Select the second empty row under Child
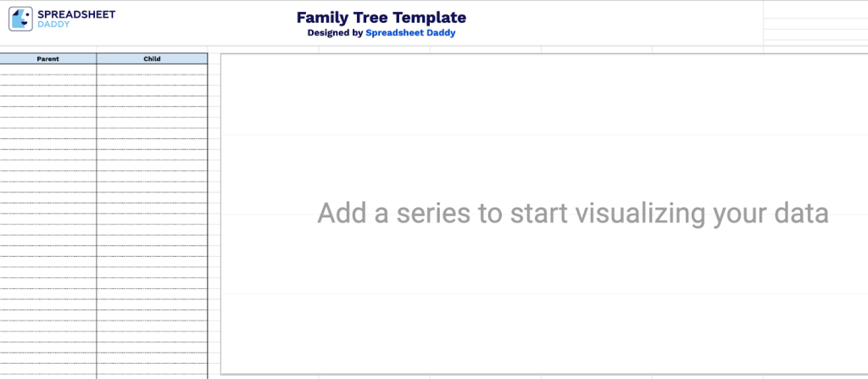 [152, 80]
